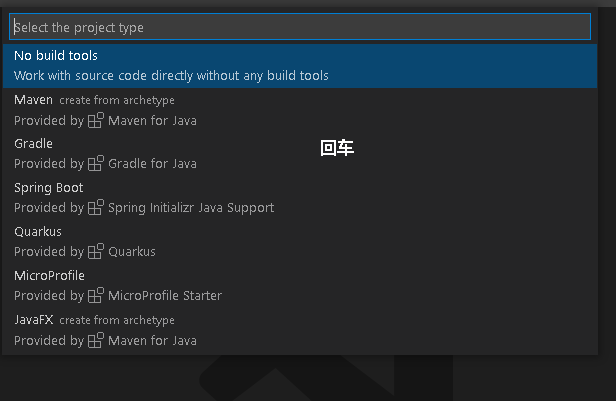
Task: Pick the Gradle project type
Action: pos(34,144)
